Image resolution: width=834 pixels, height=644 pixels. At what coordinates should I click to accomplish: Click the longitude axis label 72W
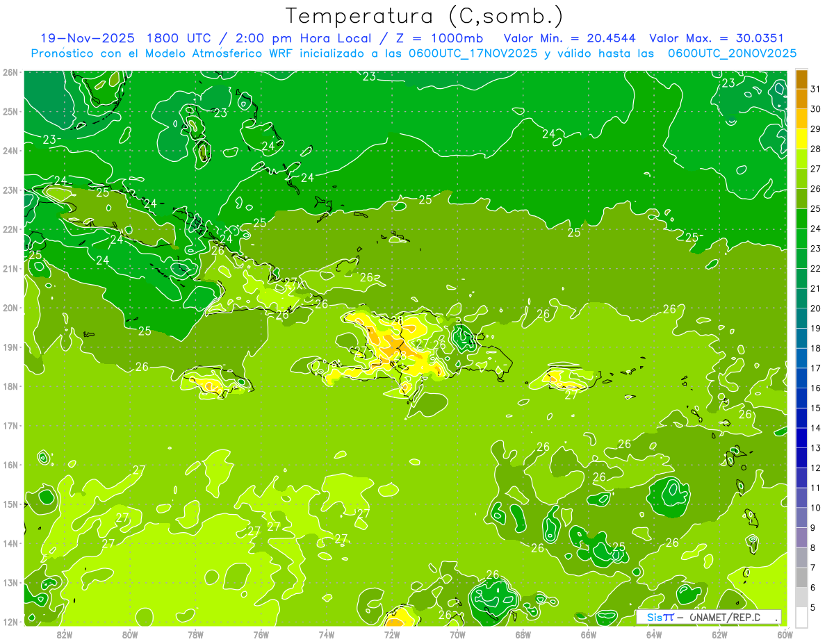(x=392, y=634)
